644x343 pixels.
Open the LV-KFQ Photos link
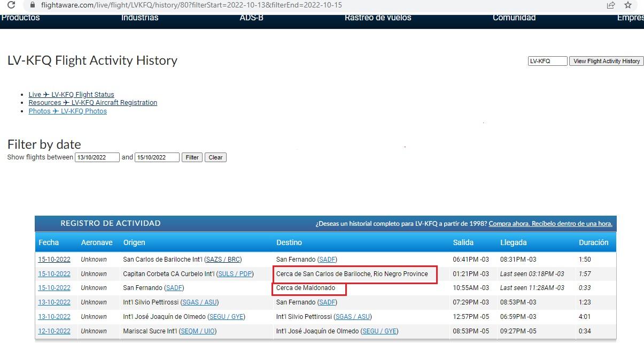tap(67, 111)
